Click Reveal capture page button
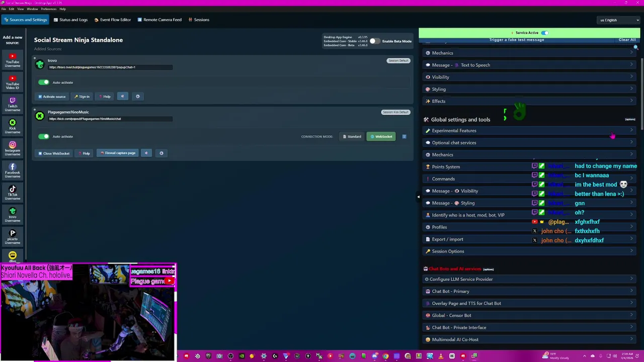The width and height of the screenshot is (644, 362). [118, 153]
